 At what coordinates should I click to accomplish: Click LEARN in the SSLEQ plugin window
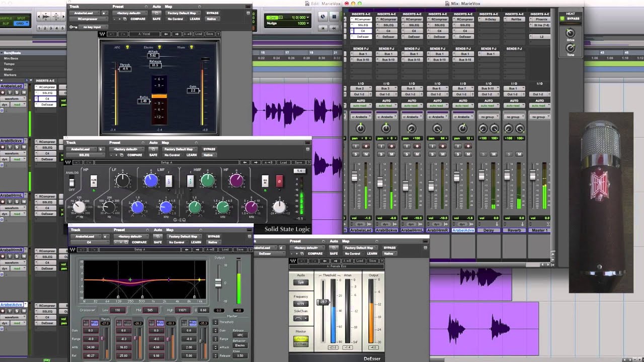(191, 155)
